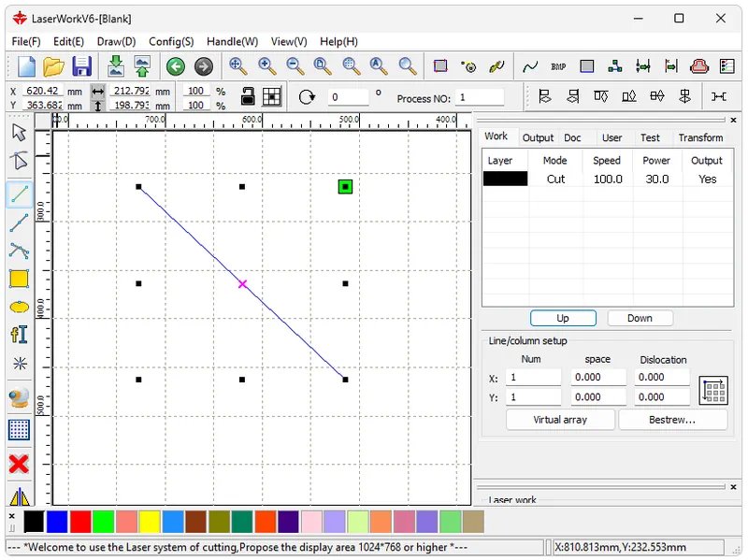Click the mirror flip tool
The height and width of the screenshot is (560, 748).
20,496
